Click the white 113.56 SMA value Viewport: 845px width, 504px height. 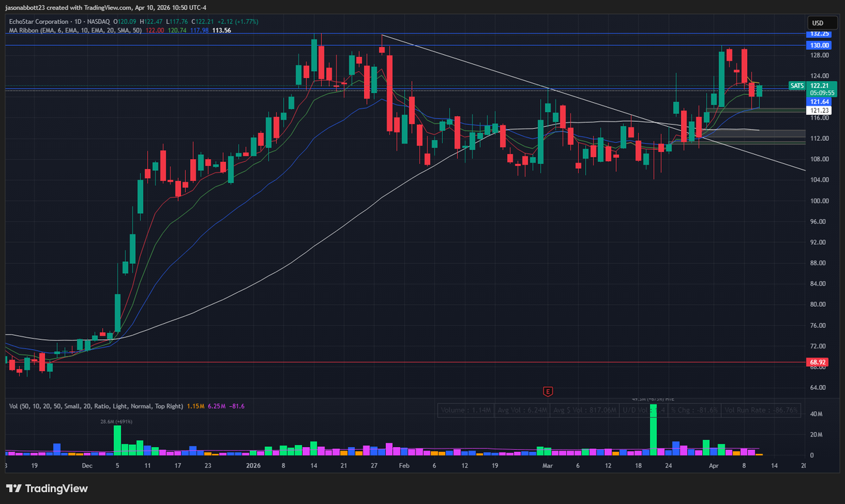pyautogui.click(x=220, y=30)
